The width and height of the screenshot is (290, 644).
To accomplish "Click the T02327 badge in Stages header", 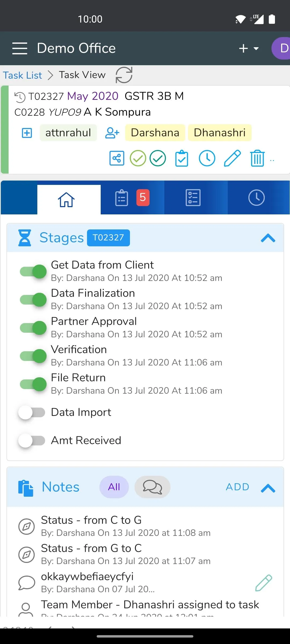I will (108, 238).
